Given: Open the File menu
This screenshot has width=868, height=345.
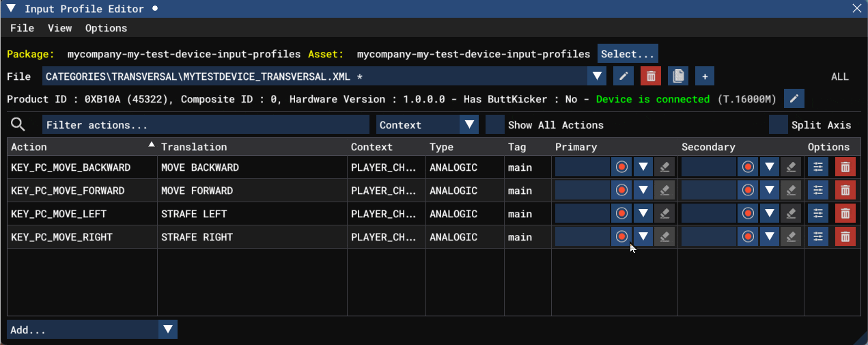Looking at the screenshot, I should [22, 28].
